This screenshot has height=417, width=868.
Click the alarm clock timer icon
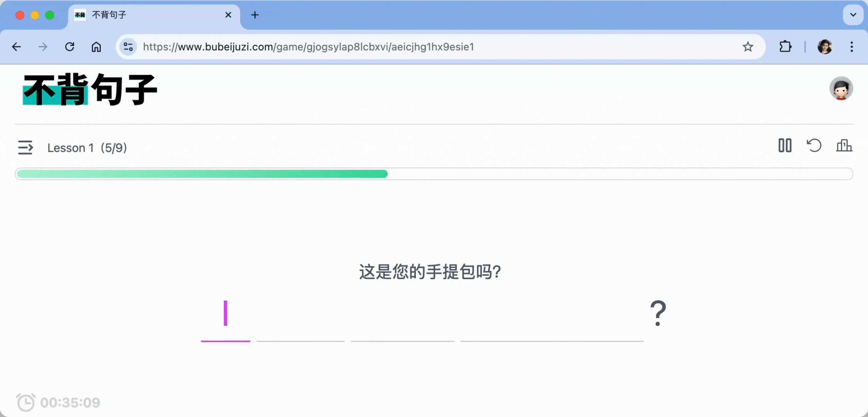click(26, 402)
